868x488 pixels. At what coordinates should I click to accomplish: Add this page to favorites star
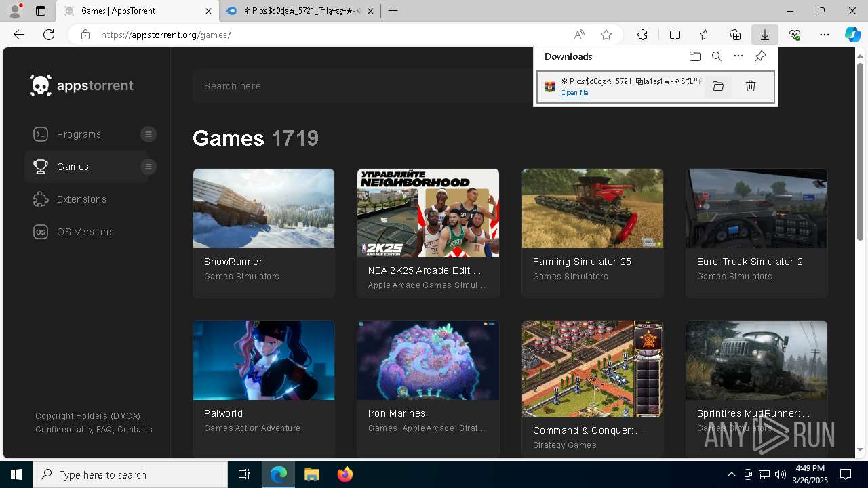(606, 35)
